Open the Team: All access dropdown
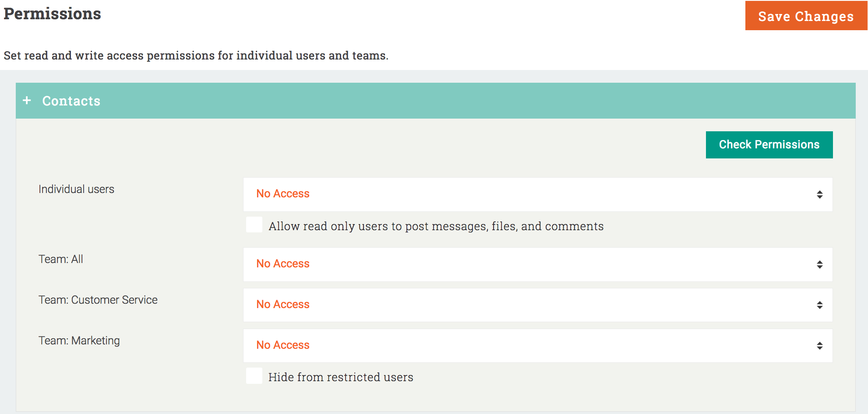868x414 pixels. 537,264
